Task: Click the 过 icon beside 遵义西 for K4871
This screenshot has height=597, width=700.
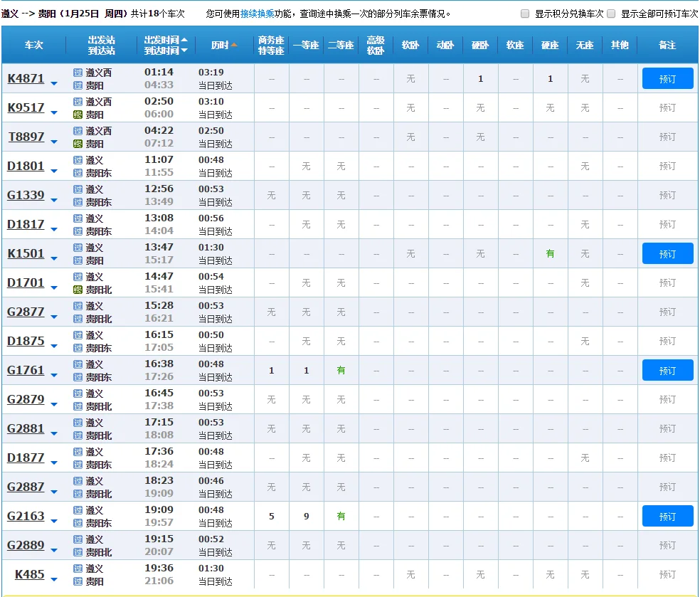Action: [78, 73]
